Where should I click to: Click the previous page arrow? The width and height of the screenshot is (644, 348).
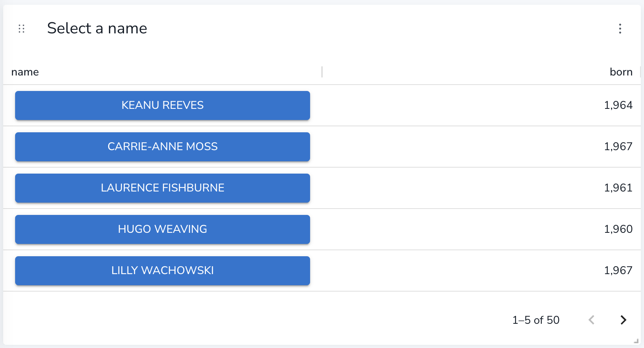point(592,320)
